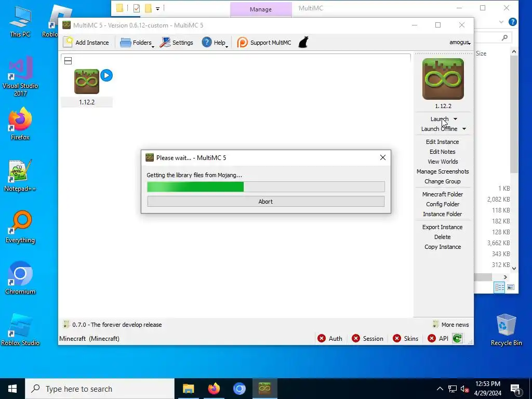Screen dimensions: 532x399
Task: Click Change Group
Action: click(443, 181)
